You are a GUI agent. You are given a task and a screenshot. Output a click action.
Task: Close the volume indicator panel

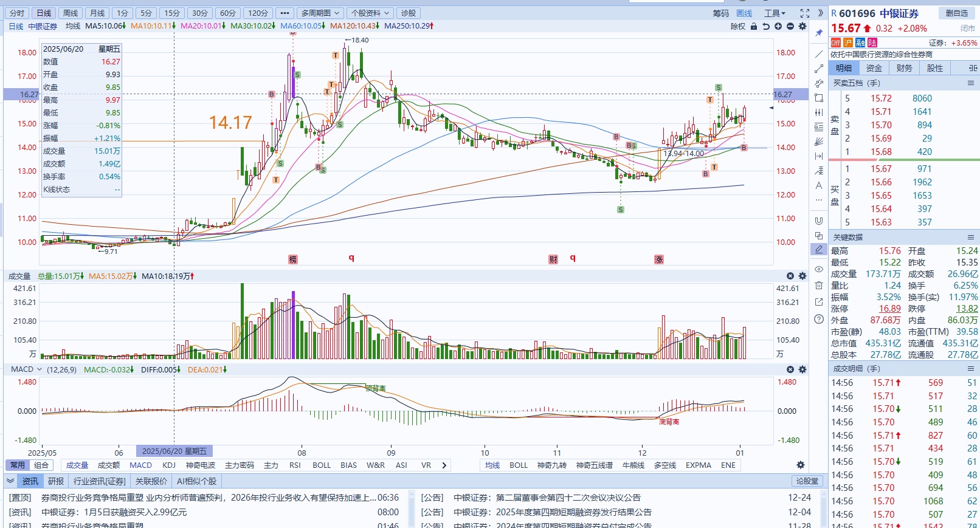(x=790, y=276)
